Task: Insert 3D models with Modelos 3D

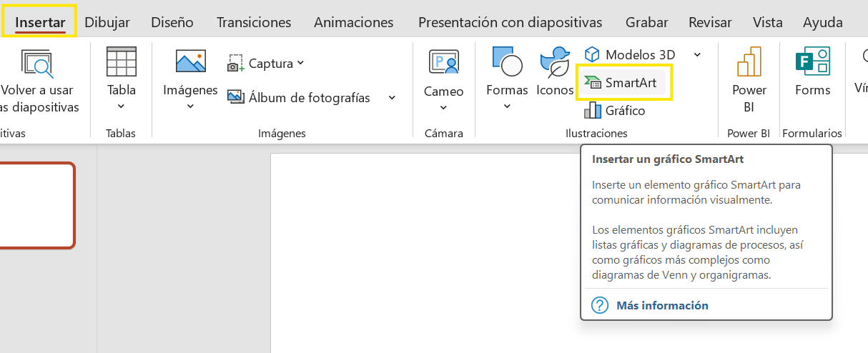Action: tap(630, 54)
